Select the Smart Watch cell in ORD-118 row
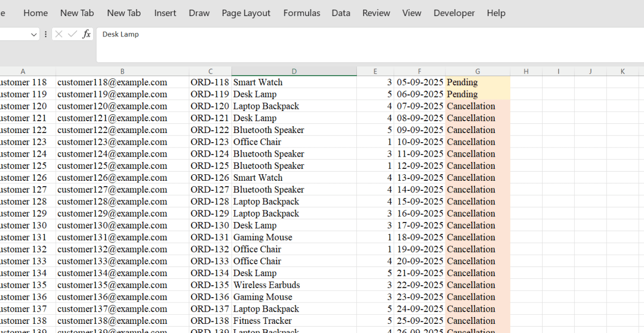 (x=294, y=83)
